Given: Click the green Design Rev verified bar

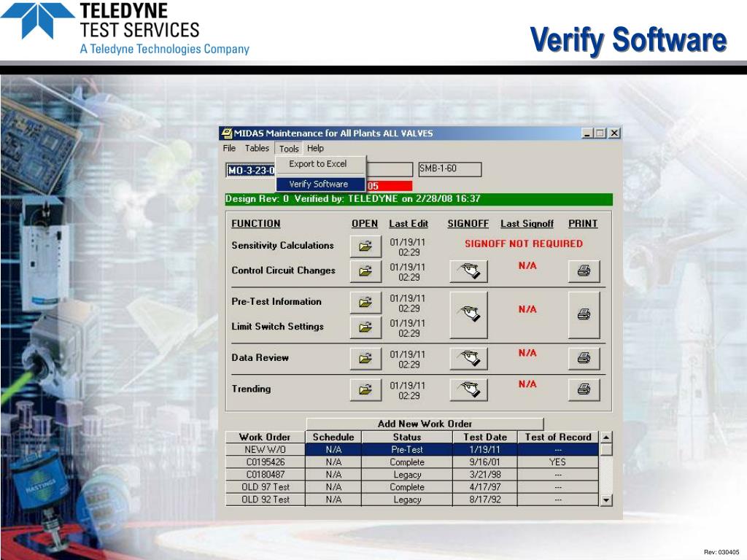Looking at the screenshot, I should coord(419,199).
